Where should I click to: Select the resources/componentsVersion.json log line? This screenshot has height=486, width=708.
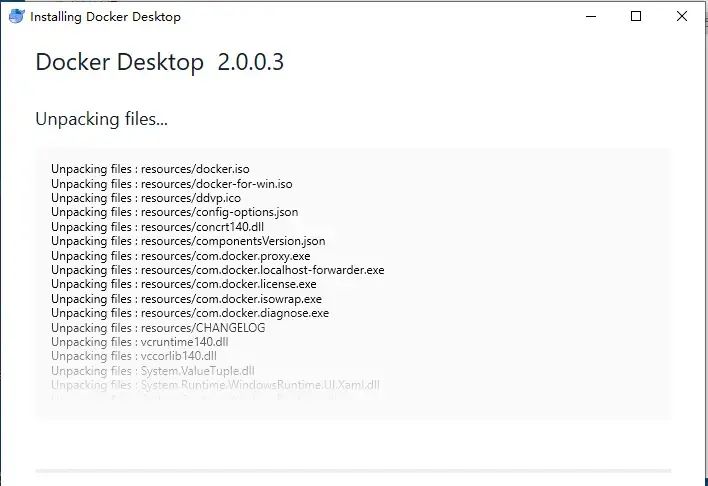click(188, 241)
